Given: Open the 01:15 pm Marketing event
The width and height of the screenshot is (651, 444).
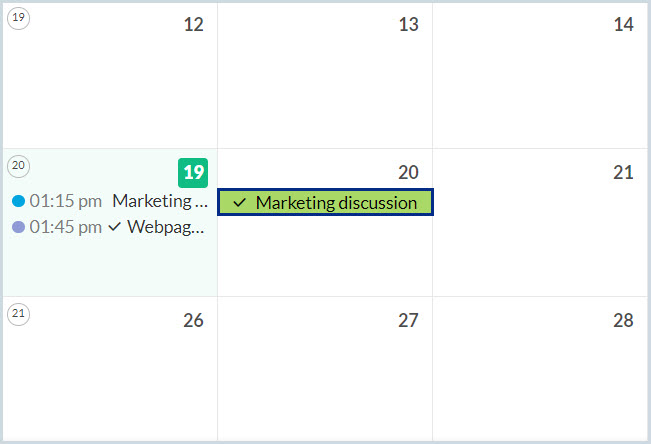Looking at the screenshot, I should coord(160,201).
